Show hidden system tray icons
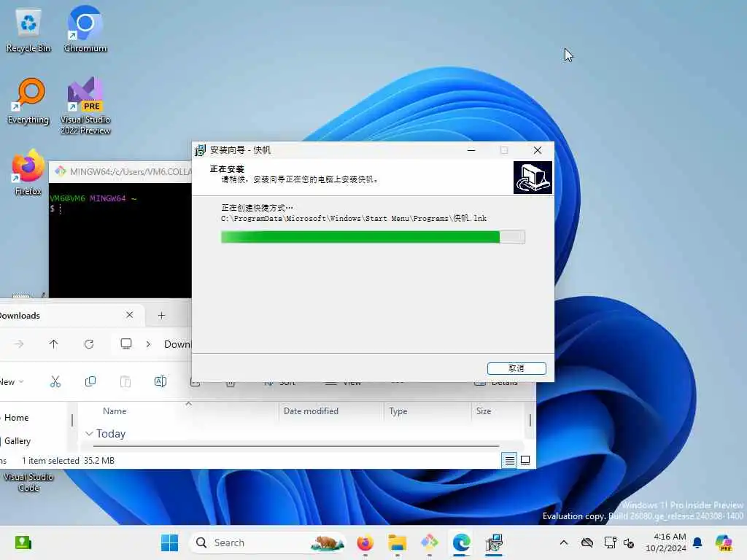The width and height of the screenshot is (747, 560). (564, 542)
